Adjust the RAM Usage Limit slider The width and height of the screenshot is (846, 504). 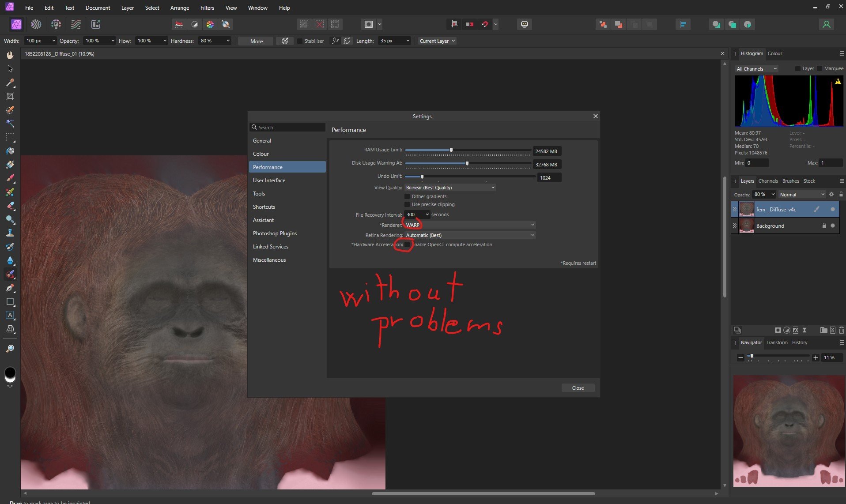pyautogui.click(x=451, y=150)
